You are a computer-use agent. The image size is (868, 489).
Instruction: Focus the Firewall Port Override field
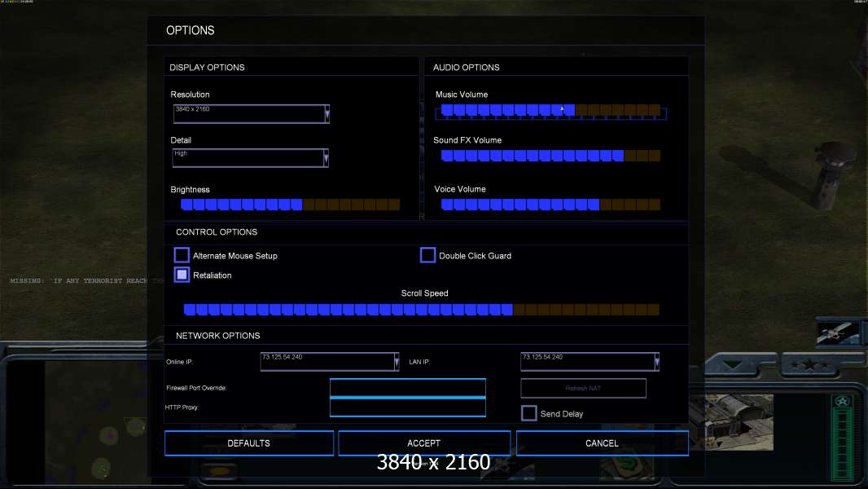[407, 388]
